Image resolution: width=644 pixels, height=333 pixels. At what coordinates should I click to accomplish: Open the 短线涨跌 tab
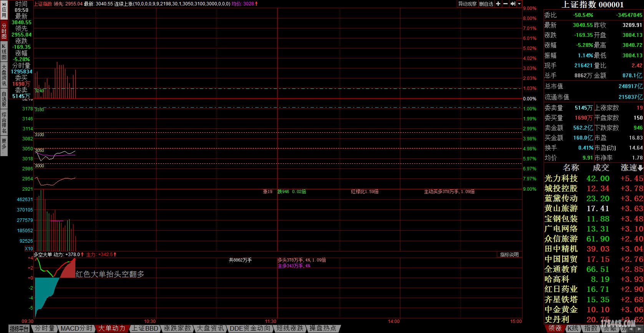(290, 329)
